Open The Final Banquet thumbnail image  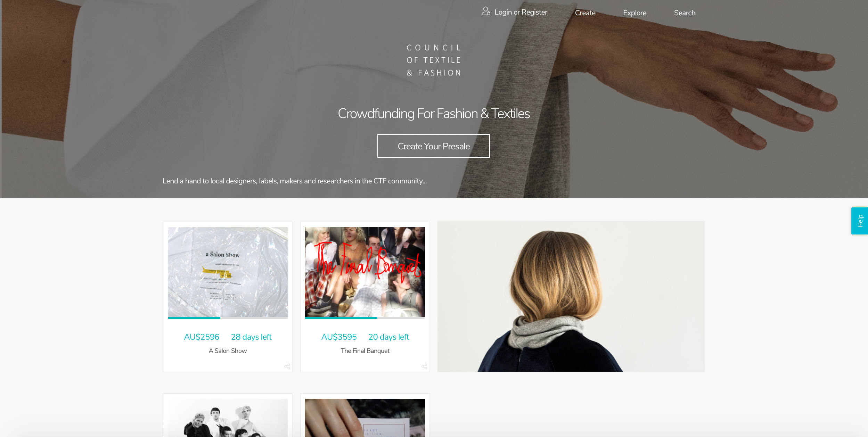pos(365,272)
